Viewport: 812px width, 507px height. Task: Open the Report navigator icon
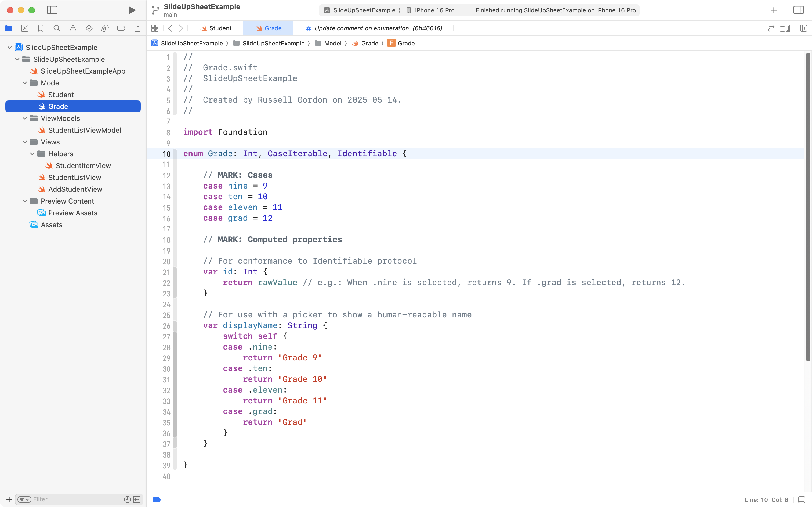coord(137,28)
